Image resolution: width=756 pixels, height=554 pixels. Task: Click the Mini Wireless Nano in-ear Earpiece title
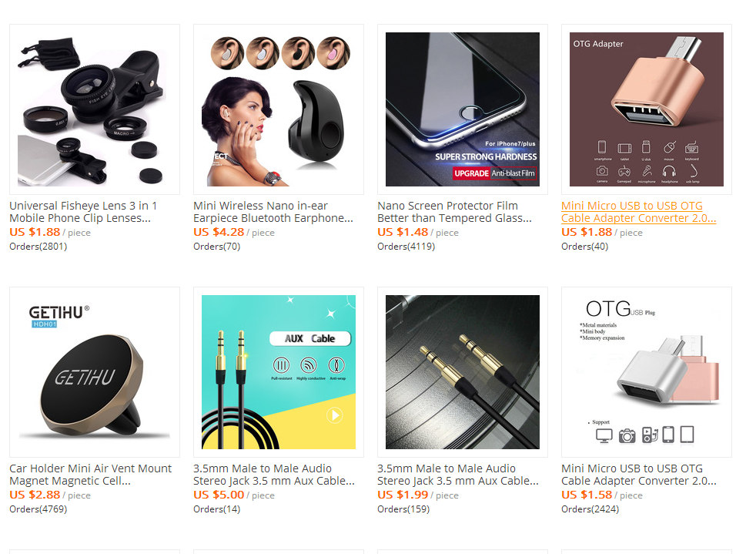(273, 212)
